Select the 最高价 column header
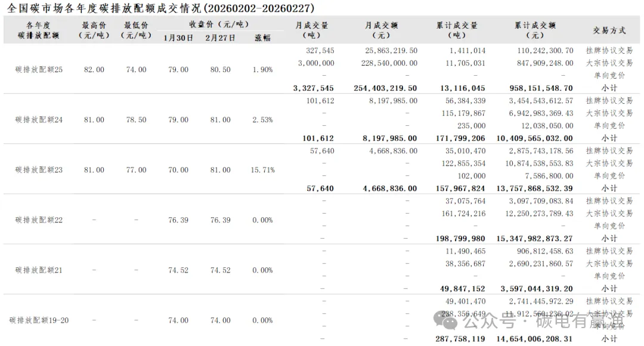Image resolution: width=644 pixels, height=346 pixels. (93, 30)
